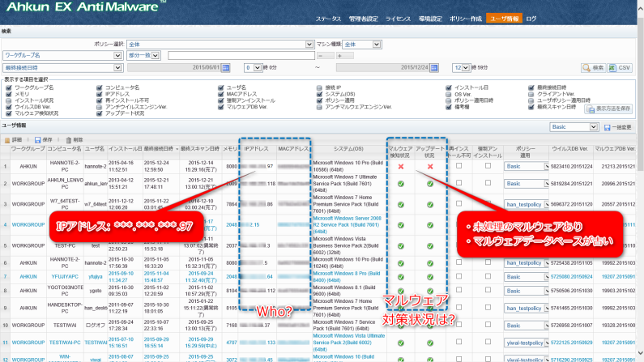Toggle the メモリ column checkbox

point(9,94)
